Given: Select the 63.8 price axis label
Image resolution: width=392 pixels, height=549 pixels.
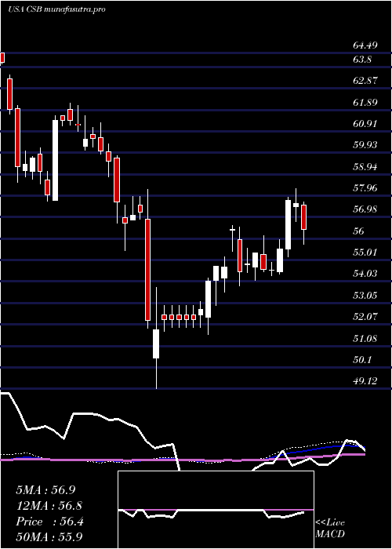Looking at the screenshot, I should [362, 60].
